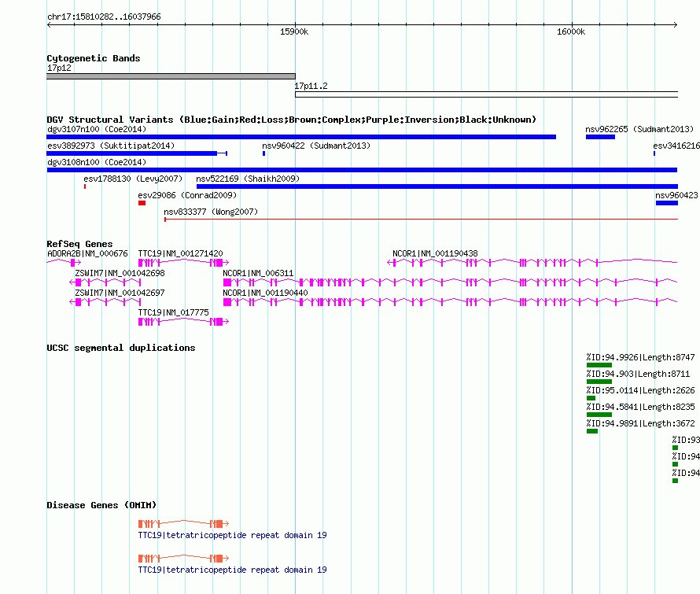
Task: Open gene NCOR1|NM_001190440 label
Action: pos(265,293)
